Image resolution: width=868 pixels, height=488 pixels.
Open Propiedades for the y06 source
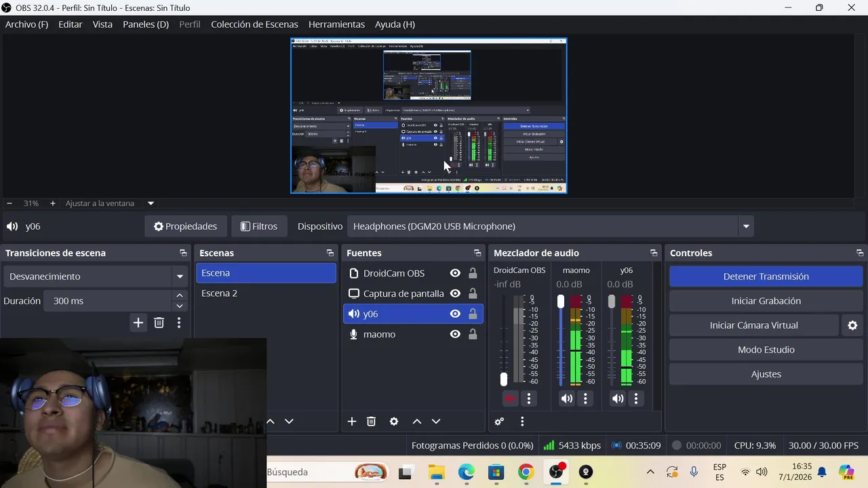pos(185,226)
